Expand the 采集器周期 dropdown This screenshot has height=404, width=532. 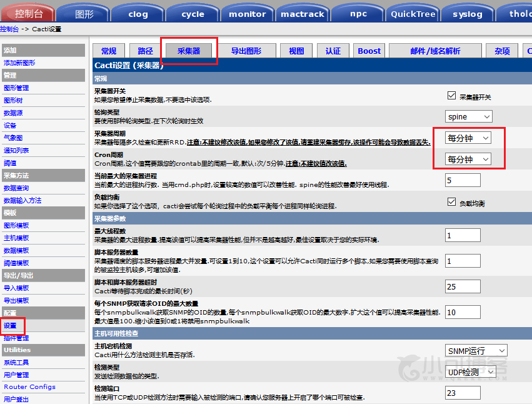(468, 138)
